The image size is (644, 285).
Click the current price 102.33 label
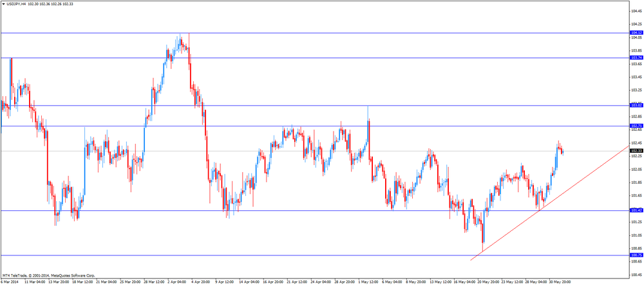pyautogui.click(x=636, y=151)
